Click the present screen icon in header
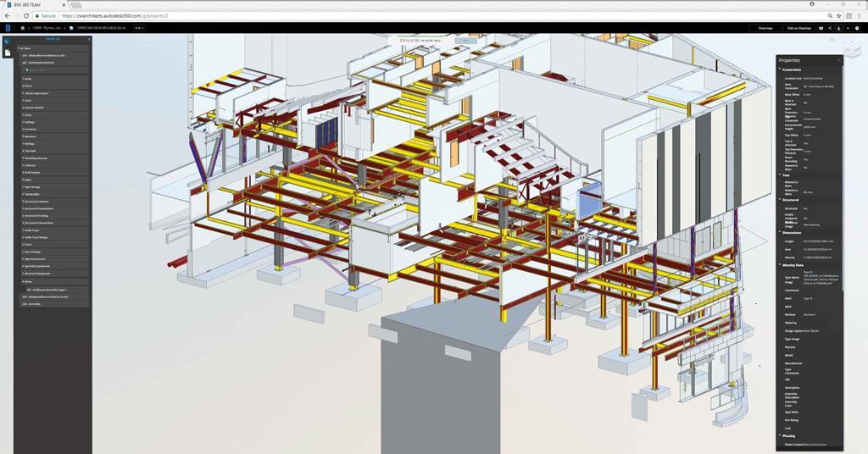The width and height of the screenshot is (868, 454). [821, 28]
